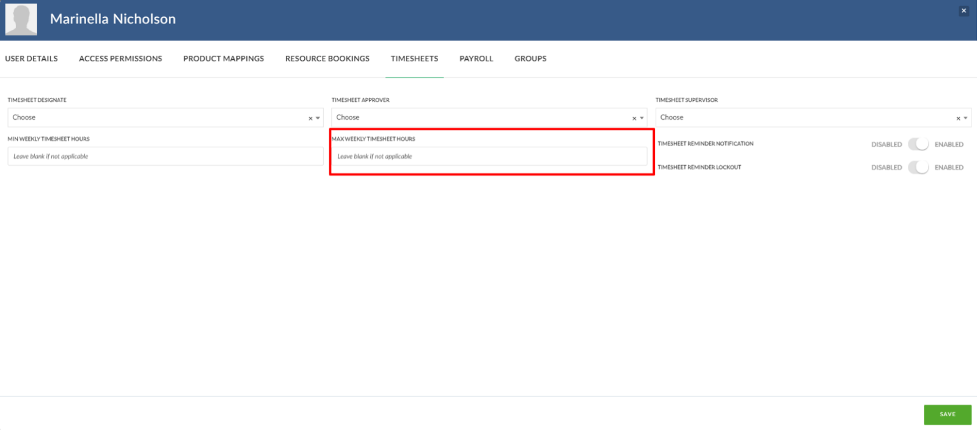Go to the Product Mappings tab
Viewport: 980px width, 431px height.
pyautogui.click(x=224, y=59)
